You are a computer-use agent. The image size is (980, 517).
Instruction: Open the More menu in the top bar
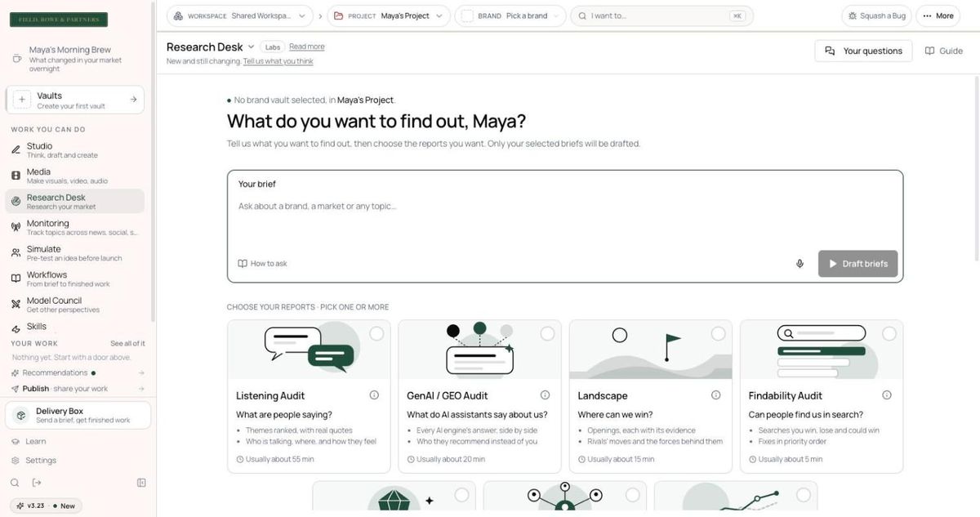(938, 16)
